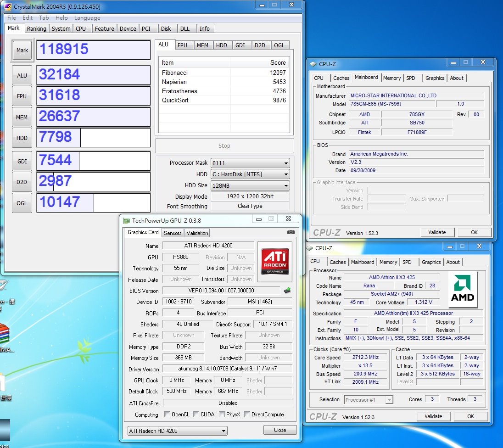Open the ATI Radeon HD 4200 card selector

tap(178, 431)
